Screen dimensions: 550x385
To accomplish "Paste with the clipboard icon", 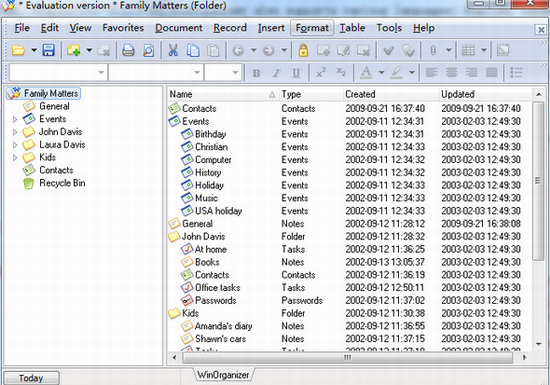I will 213,50.
